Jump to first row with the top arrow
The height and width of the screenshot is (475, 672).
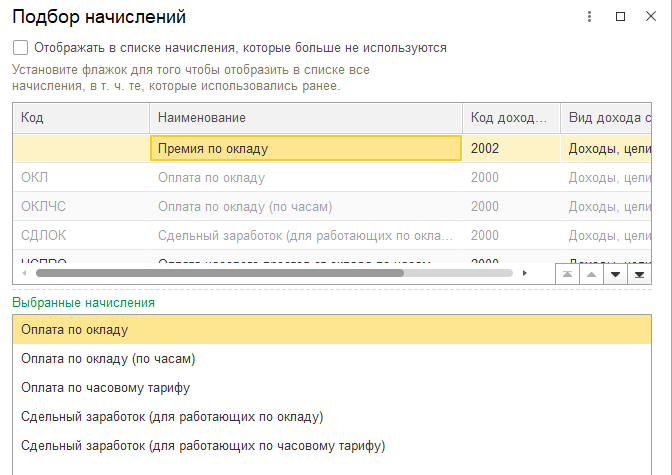pyautogui.click(x=568, y=274)
